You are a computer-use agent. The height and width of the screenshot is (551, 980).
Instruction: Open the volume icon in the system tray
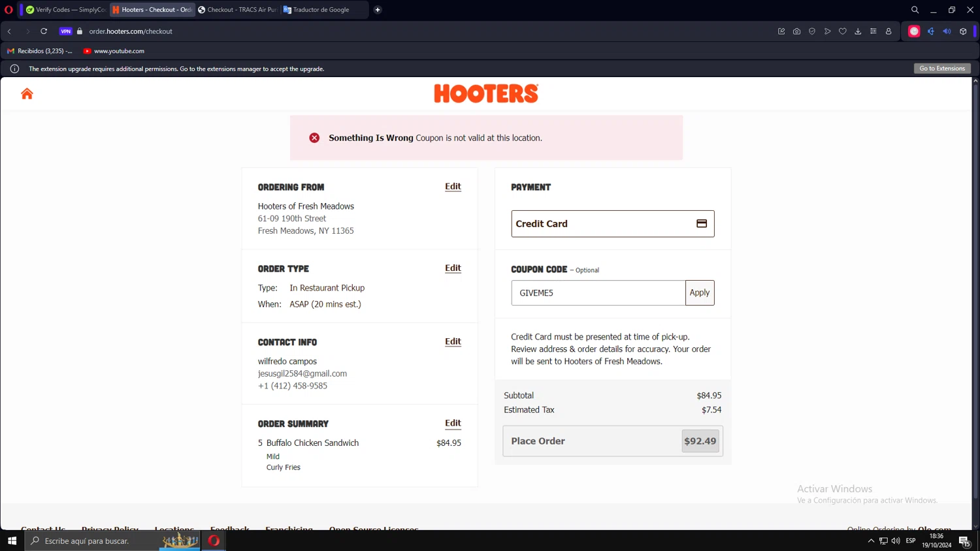tap(896, 541)
